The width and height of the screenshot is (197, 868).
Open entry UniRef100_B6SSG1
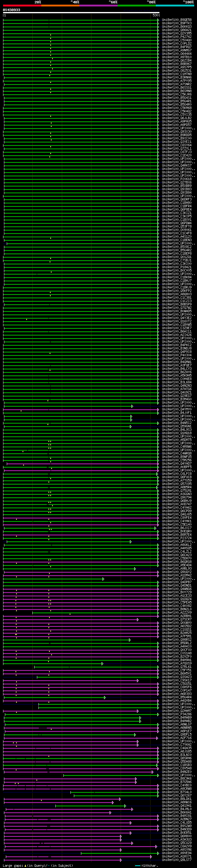click(177, 88)
